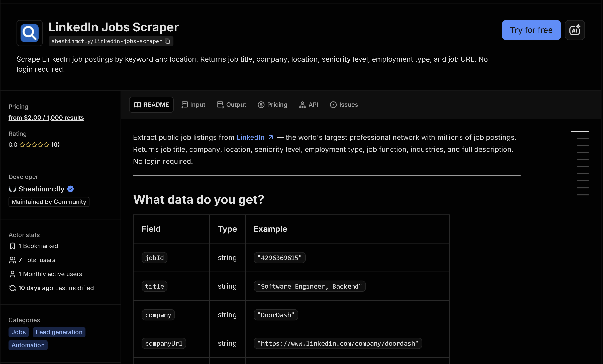
Task: Click the book icon on README tab
Action: click(x=138, y=105)
